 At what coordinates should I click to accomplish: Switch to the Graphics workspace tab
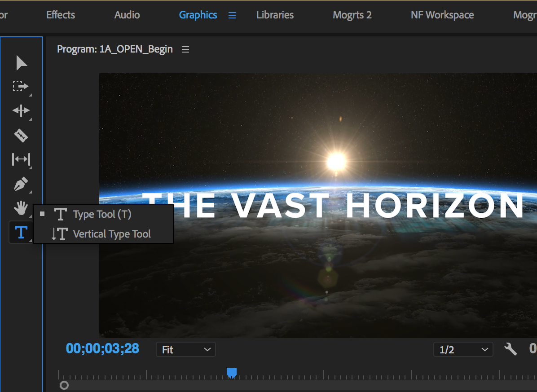click(198, 15)
